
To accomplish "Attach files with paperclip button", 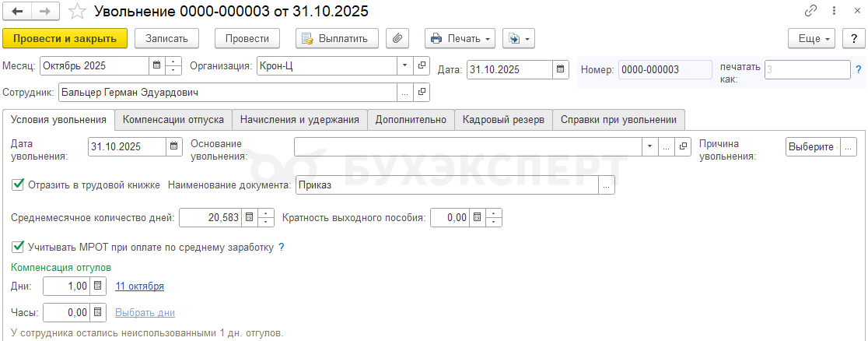I will (397, 39).
